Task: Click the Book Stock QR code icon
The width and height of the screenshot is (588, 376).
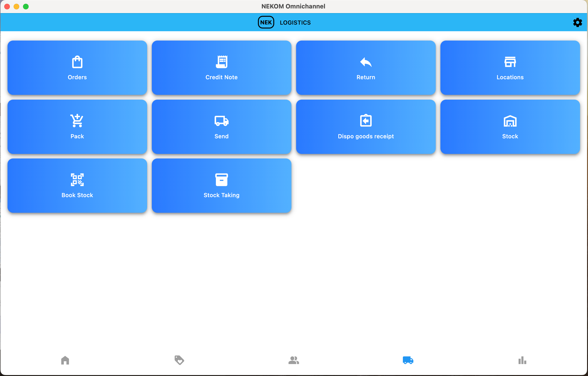Action: coord(77,180)
